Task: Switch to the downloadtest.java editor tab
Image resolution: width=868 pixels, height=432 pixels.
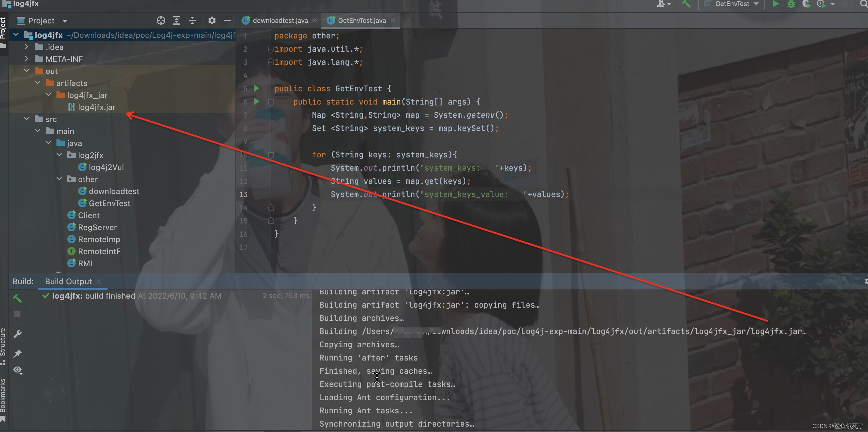Action: [280, 20]
